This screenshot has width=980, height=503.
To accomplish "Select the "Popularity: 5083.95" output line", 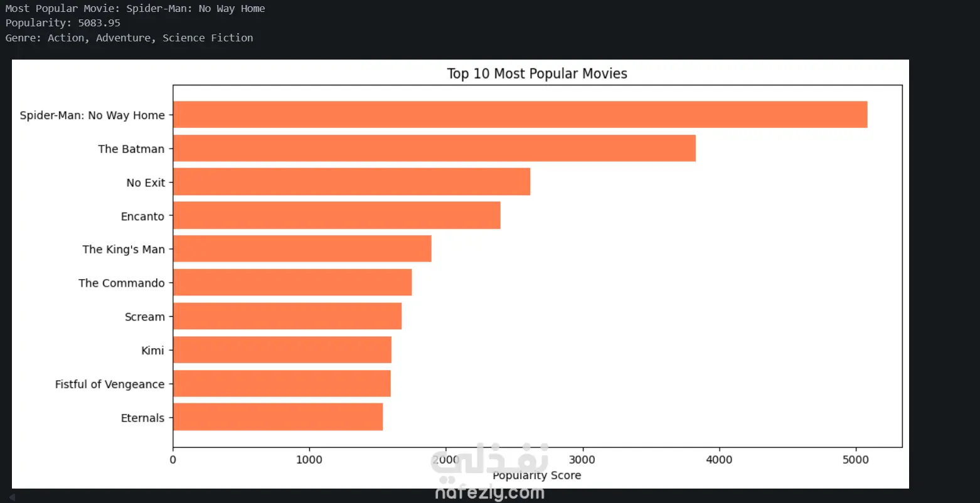I will [x=63, y=23].
